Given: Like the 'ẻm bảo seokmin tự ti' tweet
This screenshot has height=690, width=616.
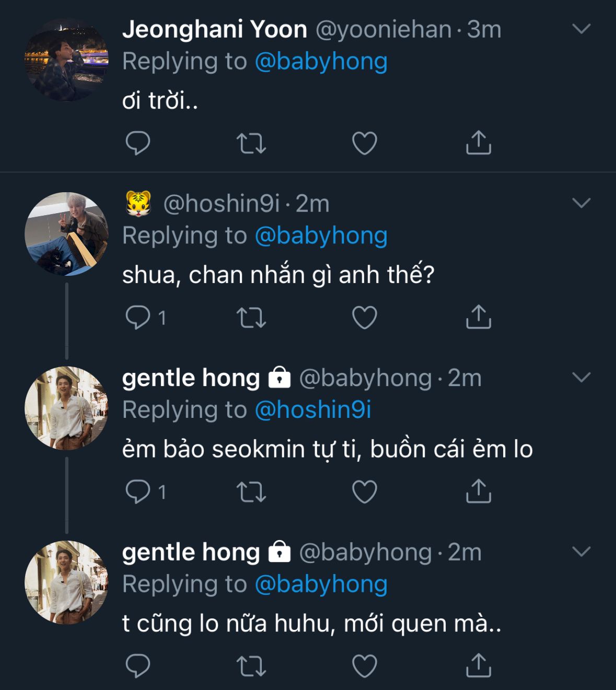Looking at the screenshot, I should [365, 492].
